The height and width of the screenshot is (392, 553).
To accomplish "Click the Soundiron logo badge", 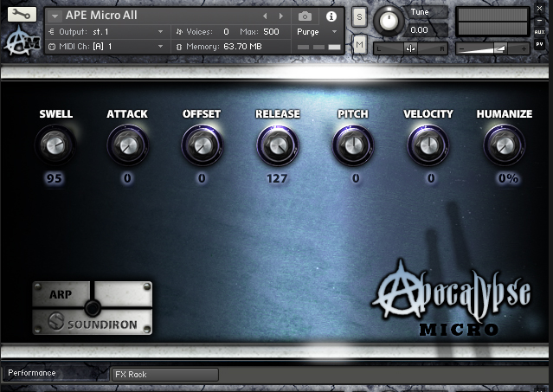I will (93, 326).
